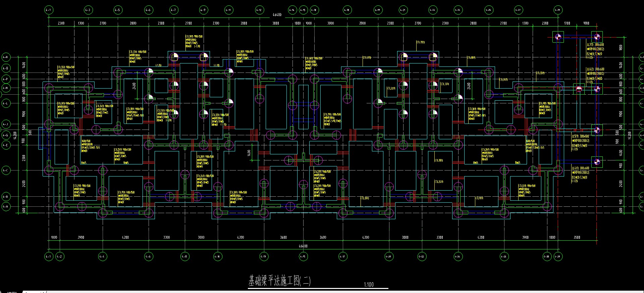Pick the 4-18 grid axis bubble
The height and width of the screenshot is (293, 644).
[347, 10]
